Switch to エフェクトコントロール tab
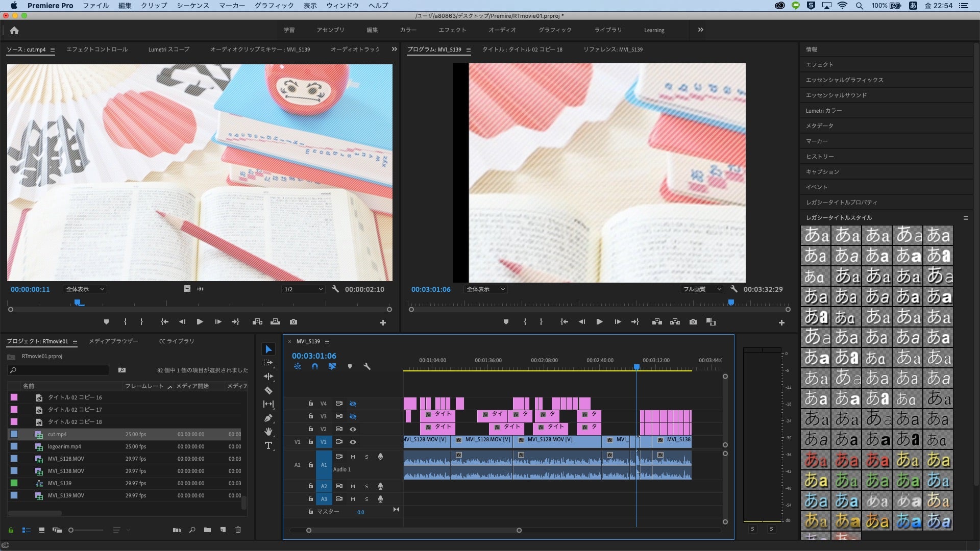The width and height of the screenshot is (980, 551). click(x=97, y=49)
